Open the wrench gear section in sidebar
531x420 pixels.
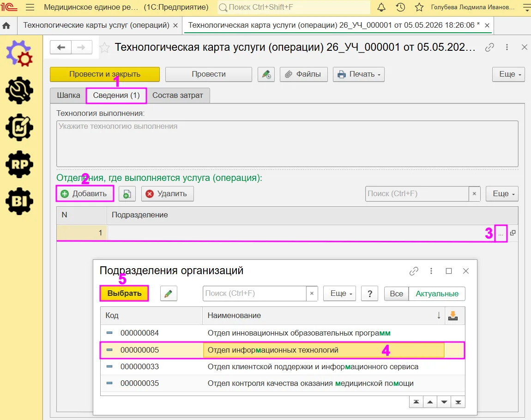point(19,91)
